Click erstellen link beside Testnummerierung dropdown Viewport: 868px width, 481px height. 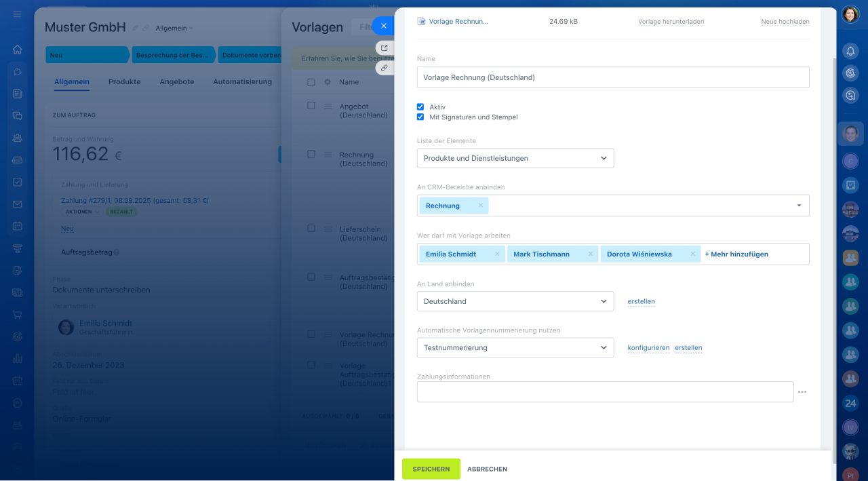tap(688, 347)
